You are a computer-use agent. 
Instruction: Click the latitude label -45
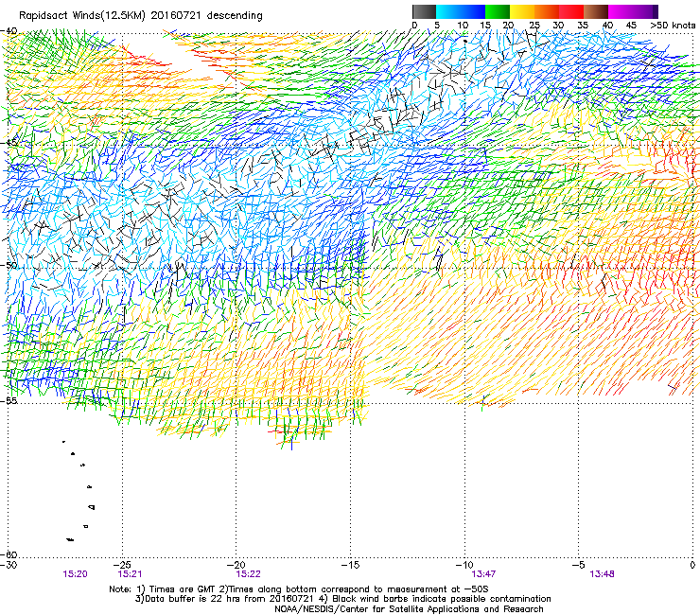click(9, 143)
